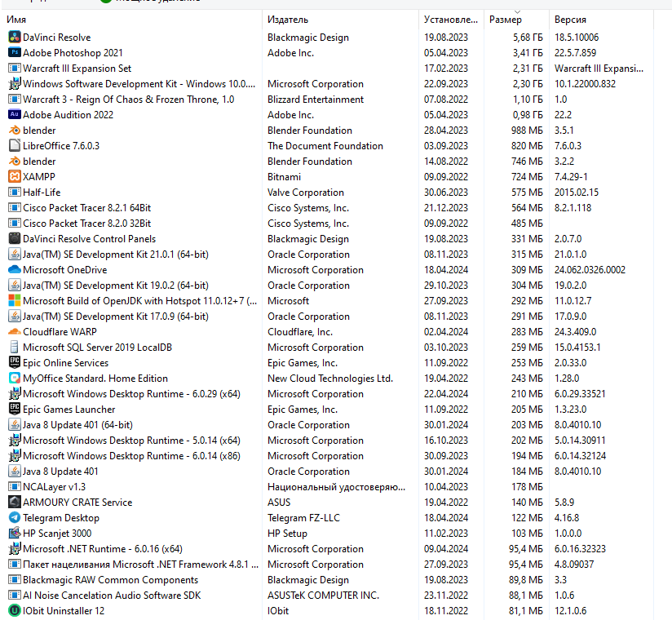Click install date 22.04.2024
This screenshot has height=620, width=672.
tap(446, 393)
